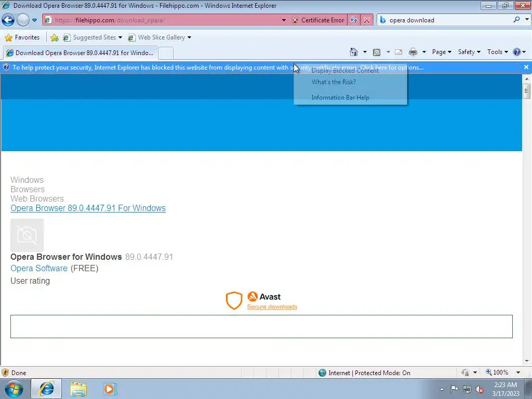Expand the Print options dropdown arrow
The width and height of the screenshot is (532, 399).
pos(424,52)
